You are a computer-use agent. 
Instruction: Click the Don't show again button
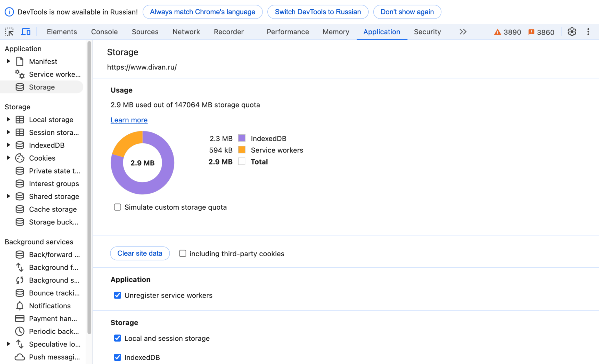point(407,12)
